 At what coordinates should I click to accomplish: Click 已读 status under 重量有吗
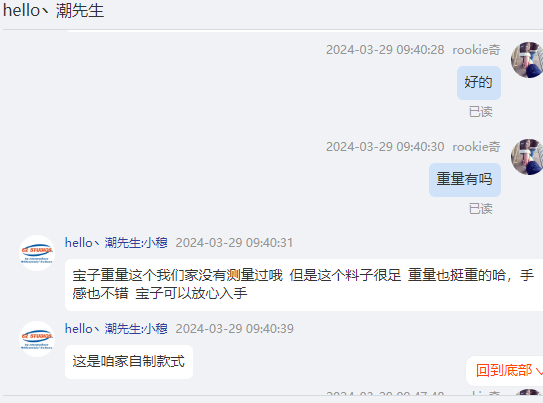point(480,209)
